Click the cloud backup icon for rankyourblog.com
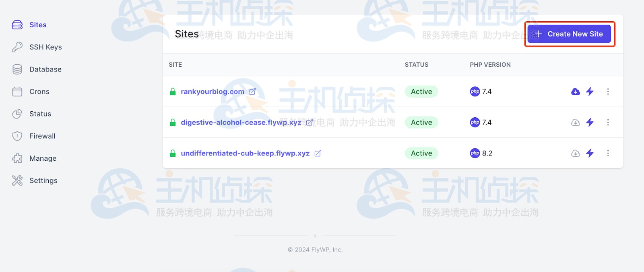This screenshot has width=644, height=272. [576, 92]
